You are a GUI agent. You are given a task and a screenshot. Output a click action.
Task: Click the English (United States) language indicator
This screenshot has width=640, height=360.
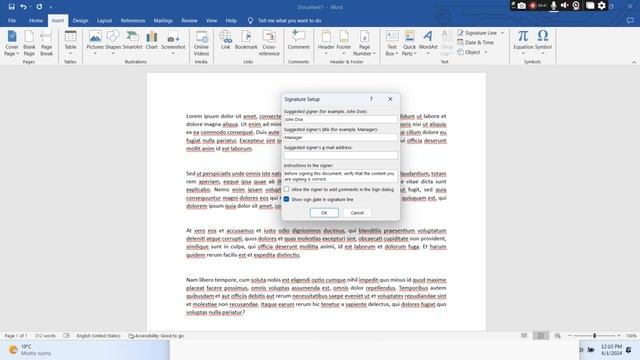pyautogui.click(x=98, y=336)
